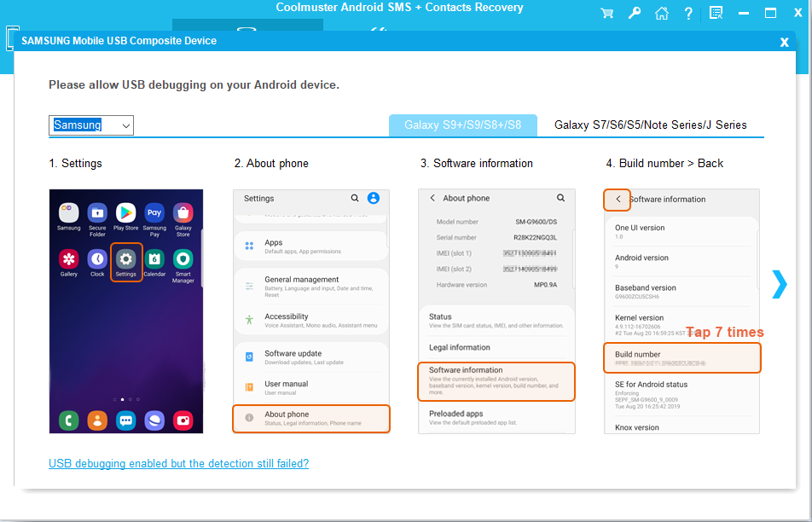Click the feedback log icon next to minimize
Viewport: 812px width, 522px height.
(x=716, y=14)
